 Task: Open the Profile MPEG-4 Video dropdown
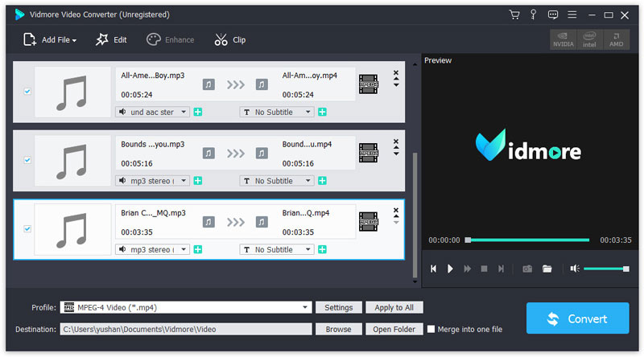306,307
